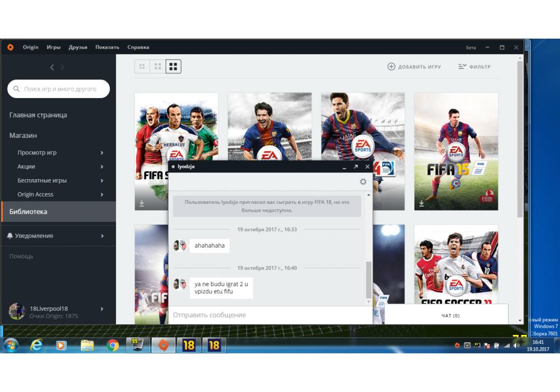Screen dimensions: 560x392
Task: Expand the Origin Access submenu
Action: click(x=102, y=194)
